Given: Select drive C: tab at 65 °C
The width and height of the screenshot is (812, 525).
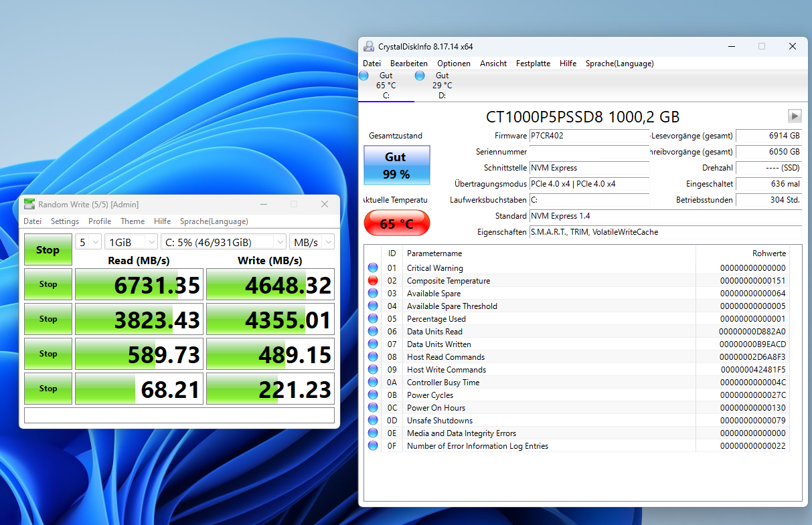Looking at the screenshot, I should coord(386,86).
